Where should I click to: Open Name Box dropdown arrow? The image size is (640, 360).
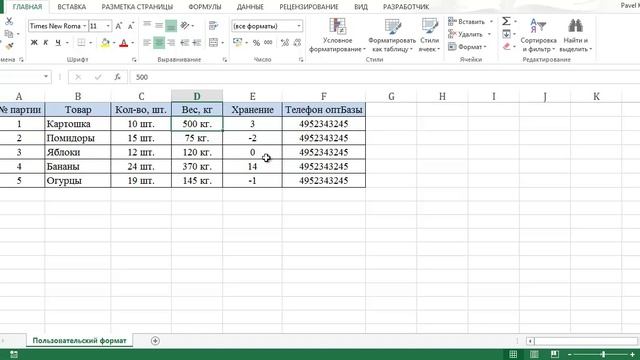click(46, 77)
